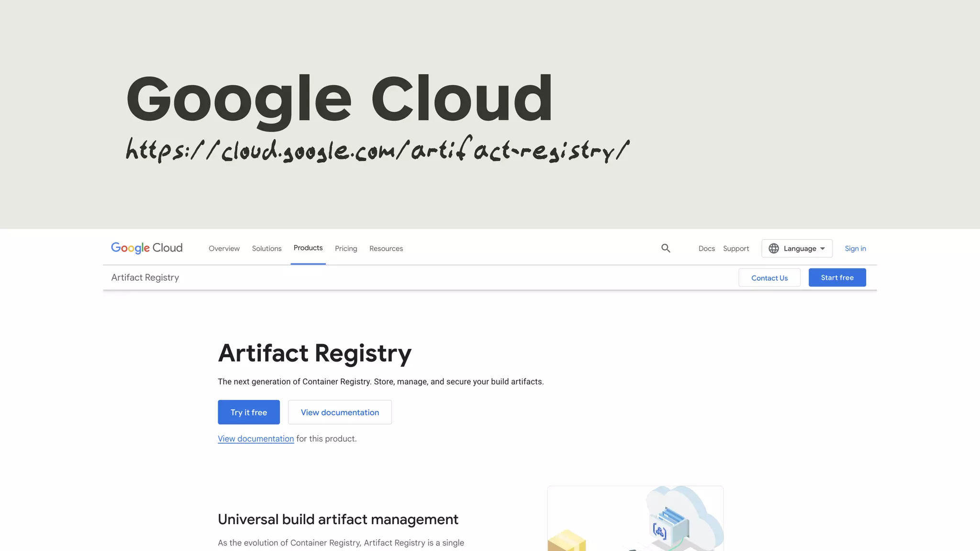
Task: Click the View documentation outlined button
Action: (340, 412)
